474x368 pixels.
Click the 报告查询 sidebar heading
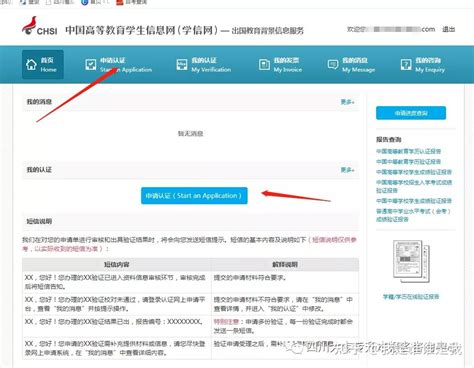pyautogui.click(x=389, y=139)
